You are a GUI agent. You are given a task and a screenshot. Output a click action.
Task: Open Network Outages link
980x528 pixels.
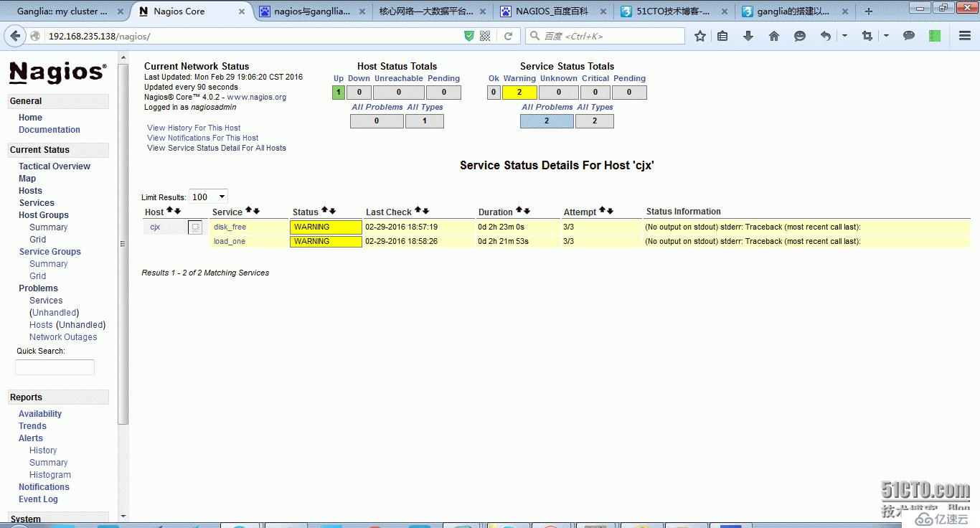[63, 337]
